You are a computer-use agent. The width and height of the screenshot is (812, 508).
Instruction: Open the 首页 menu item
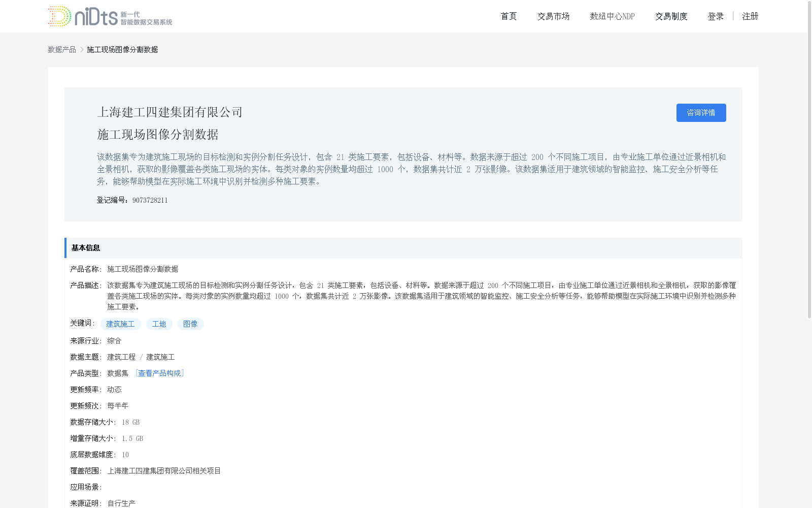509,16
